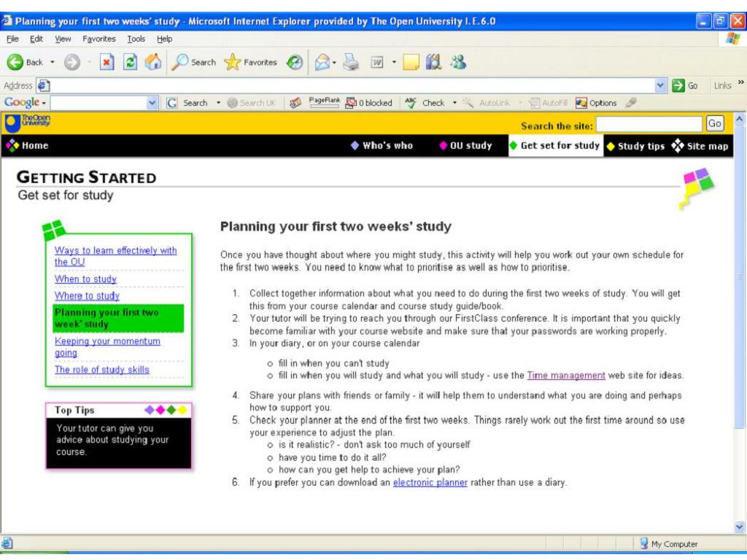The image size is (747, 560).
Task: Click the yellow Discuss note icon
Action: tap(411, 62)
